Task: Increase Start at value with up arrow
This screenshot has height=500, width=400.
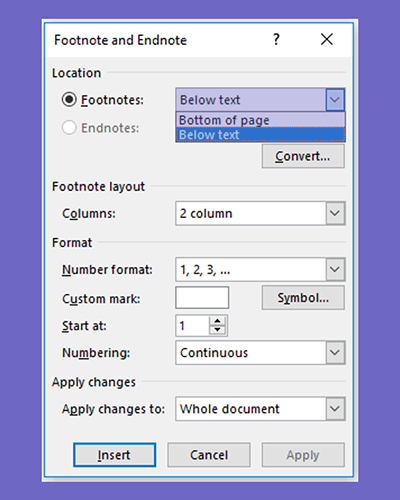Action: [217, 321]
